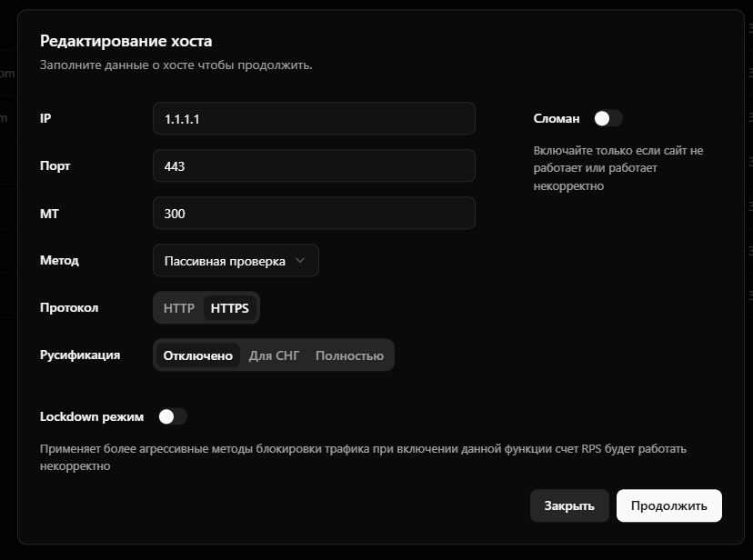Click the Метод label text
This screenshot has width=753, height=560.
pyautogui.click(x=59, y=261)
